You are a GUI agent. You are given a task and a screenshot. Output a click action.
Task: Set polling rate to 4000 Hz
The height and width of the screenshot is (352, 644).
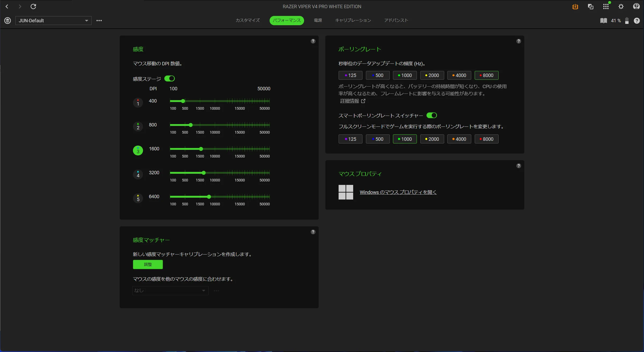click(x=459, y=75)
